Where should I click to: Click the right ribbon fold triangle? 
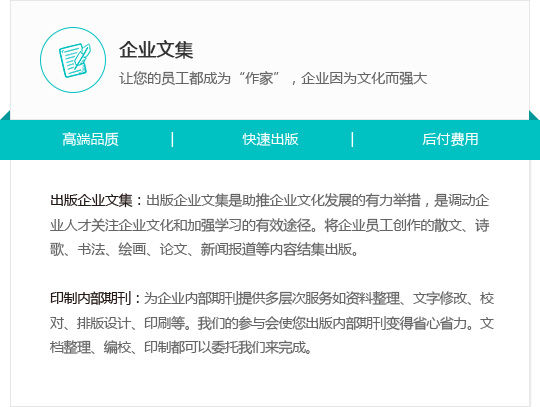[x=534, y=116]
